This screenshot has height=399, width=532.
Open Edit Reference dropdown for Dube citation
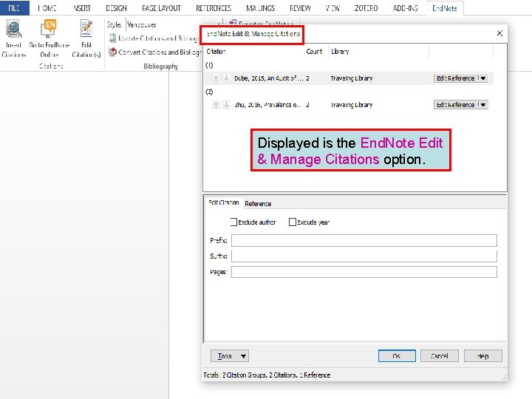[483, 78]
